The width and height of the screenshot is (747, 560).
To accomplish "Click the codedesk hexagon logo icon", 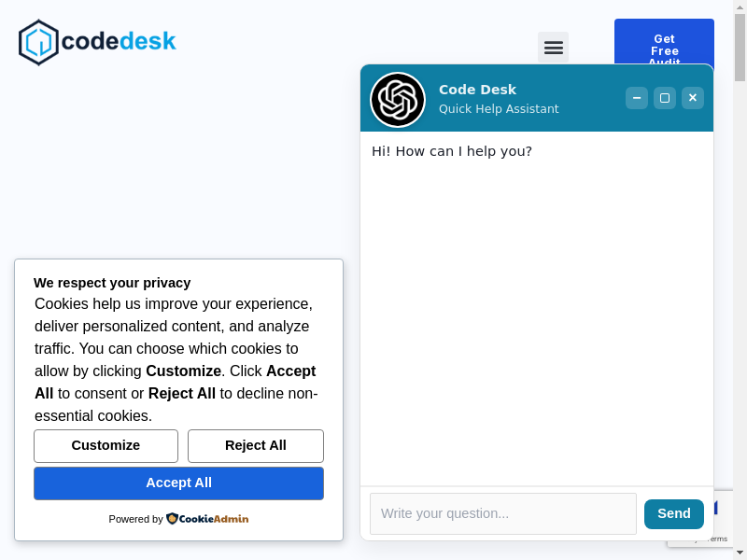I will click(38, 42).
